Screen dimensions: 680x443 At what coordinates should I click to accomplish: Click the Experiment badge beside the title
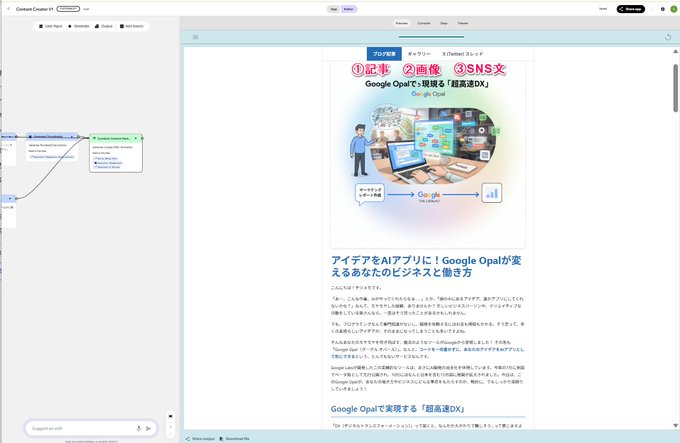(x=68, y=9)
